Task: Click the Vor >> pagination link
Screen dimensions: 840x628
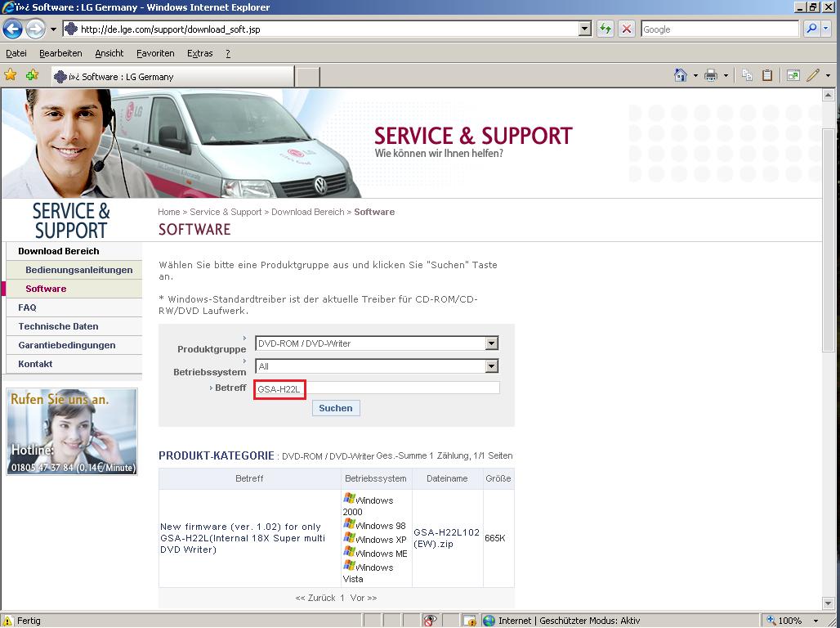Action: coord(364,598)
